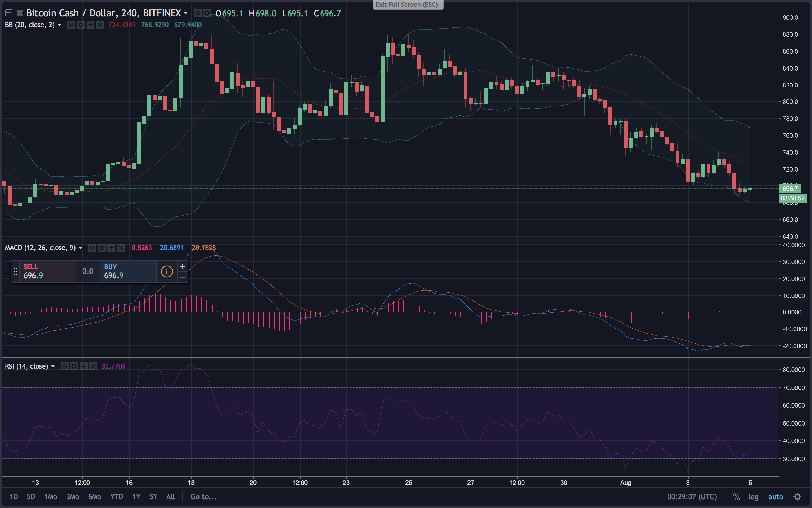Click the BUY 696.9 button
Screen dimensions: 812x508
coord(128,271)
